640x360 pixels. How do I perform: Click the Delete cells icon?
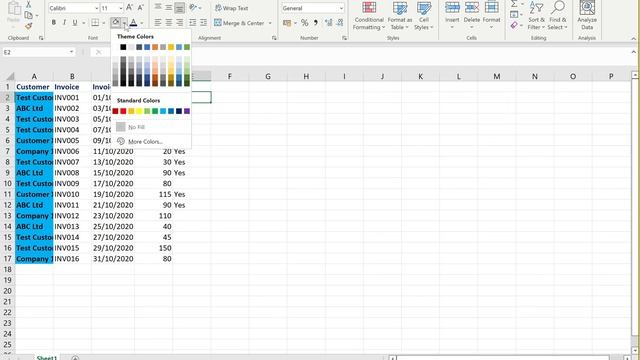[x=471, y=15]
